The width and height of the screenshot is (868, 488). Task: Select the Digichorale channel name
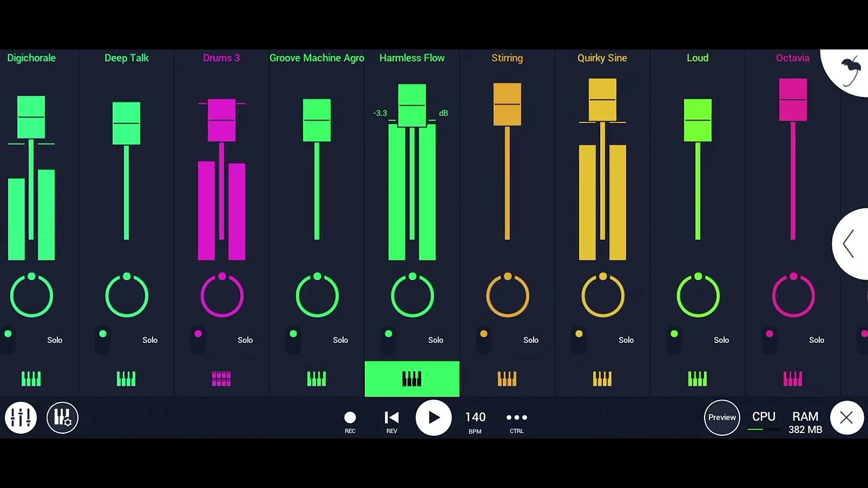31,58
